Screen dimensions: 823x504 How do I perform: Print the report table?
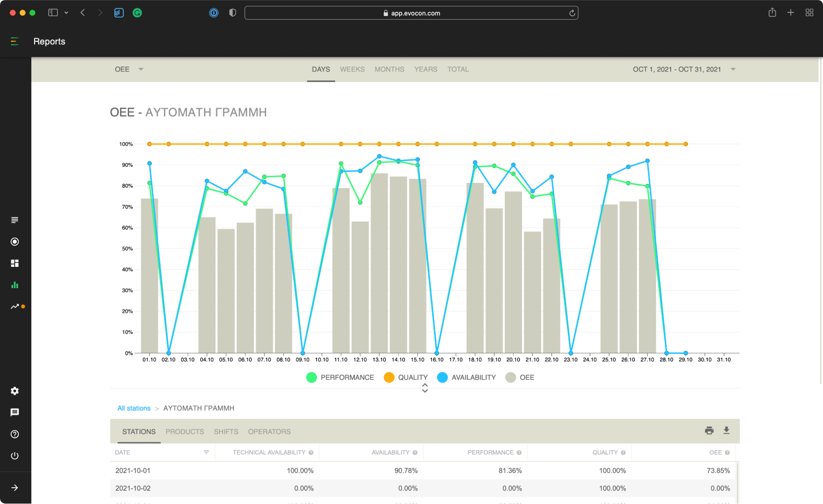709,430
